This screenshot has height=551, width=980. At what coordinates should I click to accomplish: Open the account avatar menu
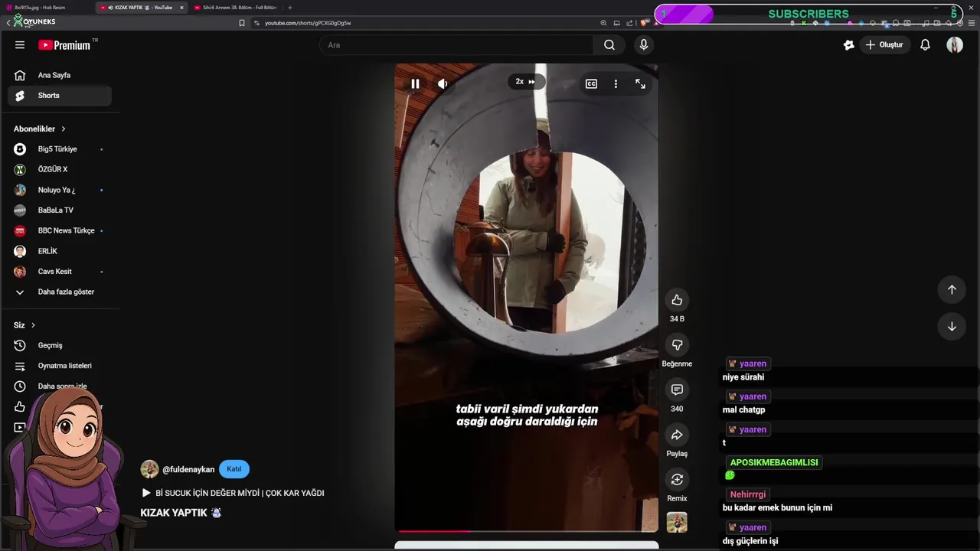(x=955, y=45)
